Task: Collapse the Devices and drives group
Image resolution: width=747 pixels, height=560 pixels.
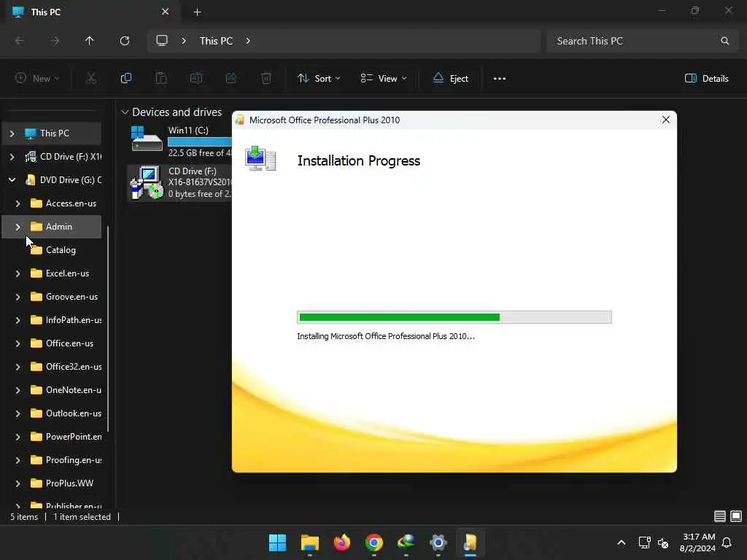Action: [x=125, y=112]
